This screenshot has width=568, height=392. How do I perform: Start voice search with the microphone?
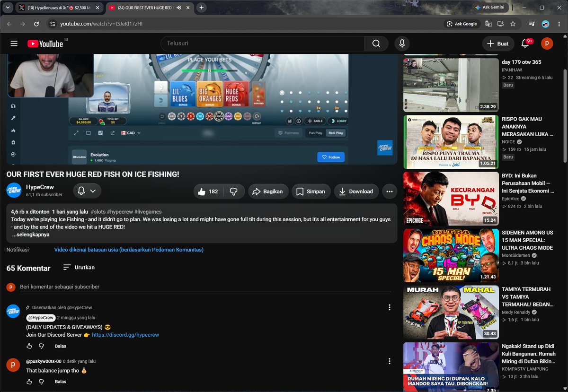pyautogui.click(x=402, y=44)
